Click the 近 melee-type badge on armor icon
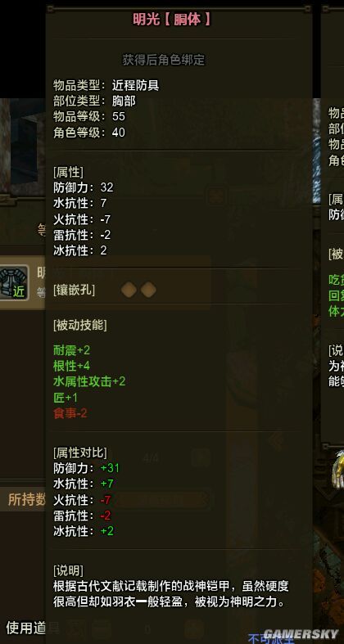This screenshot has width=344, height=644. 19,291
